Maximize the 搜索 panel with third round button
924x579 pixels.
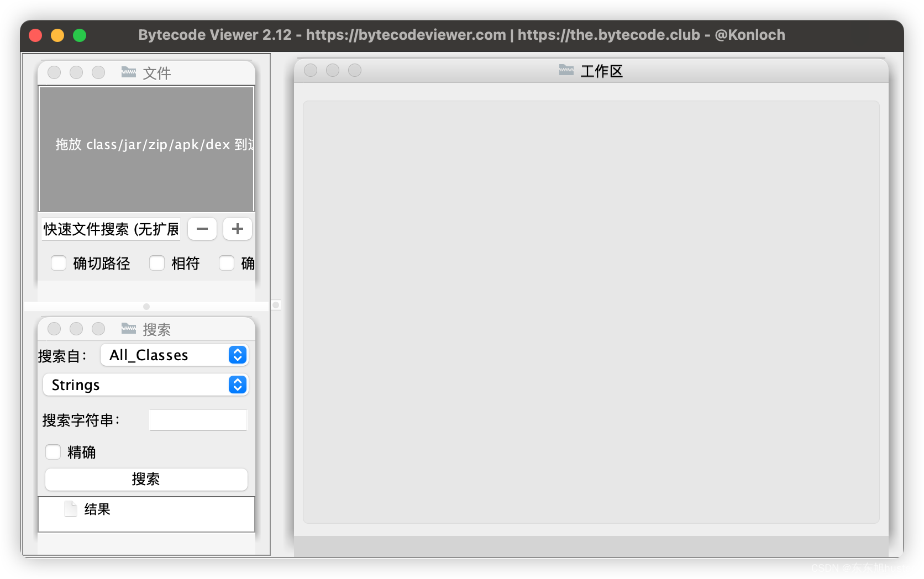click(98, 329)
